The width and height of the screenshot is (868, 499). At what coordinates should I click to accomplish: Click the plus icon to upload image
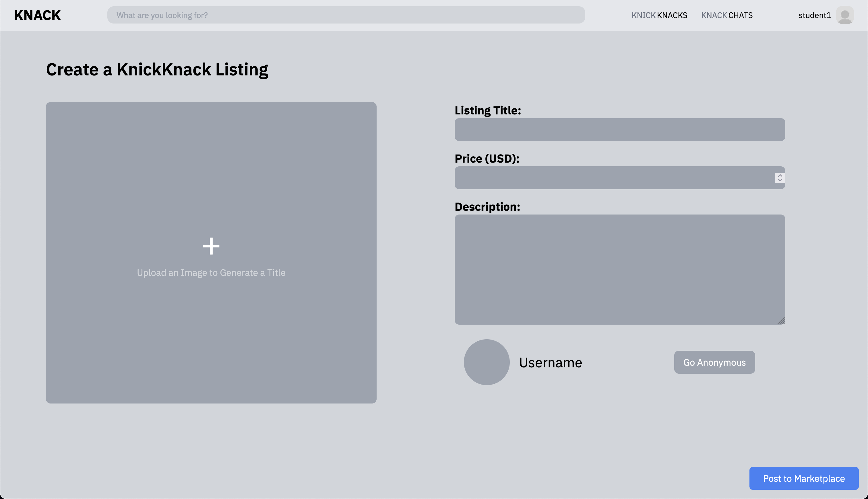pyautogui.click(x=211, y=246)
